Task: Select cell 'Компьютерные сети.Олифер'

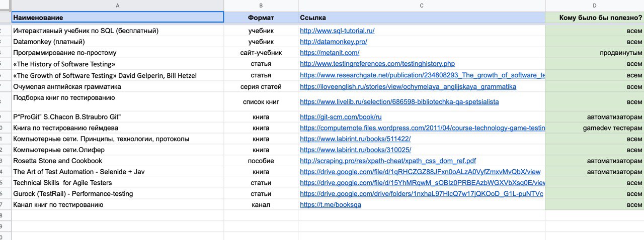Action: [x=118, y=150]
